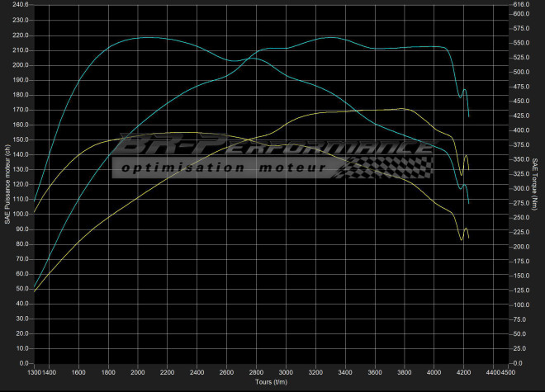The height and width of the screenshot is (392, 545).
Task: Click the 400.0 label on torque axis
Action: pyautogui.click(x=519, y=130)
